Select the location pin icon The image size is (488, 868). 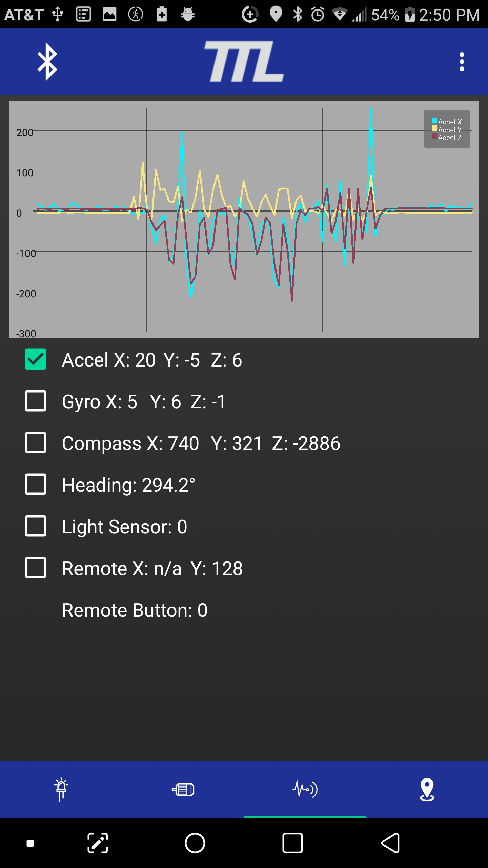tap(427, 790)
